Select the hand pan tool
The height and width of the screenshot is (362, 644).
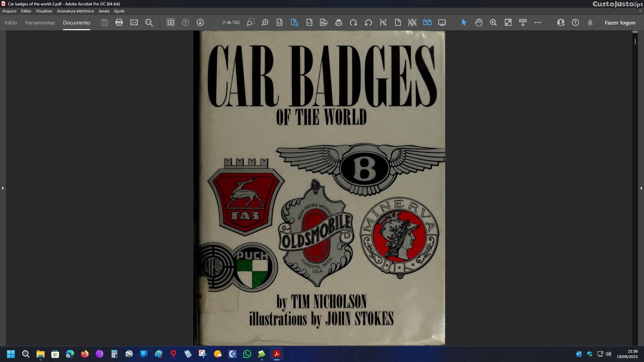point(479,22)
